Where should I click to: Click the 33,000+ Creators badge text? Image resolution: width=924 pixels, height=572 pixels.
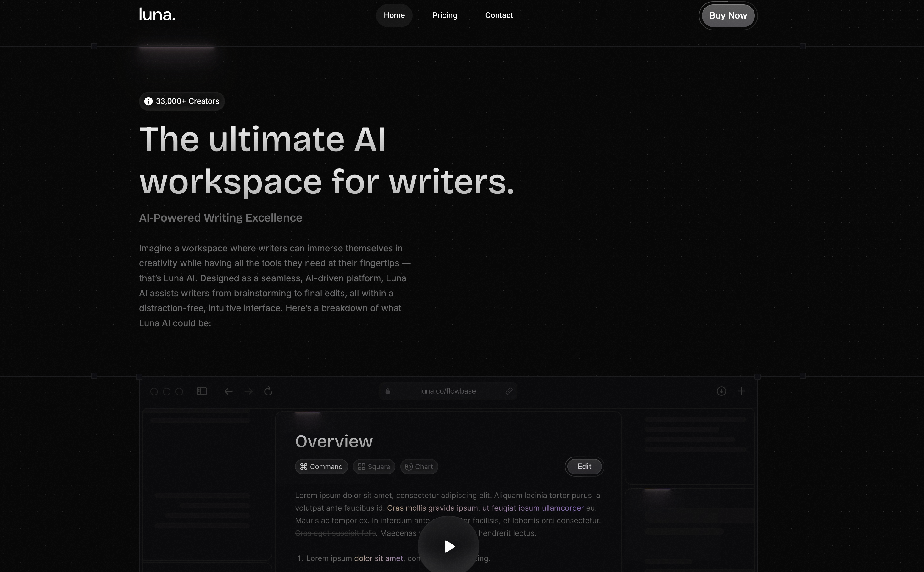pos(187,101)
